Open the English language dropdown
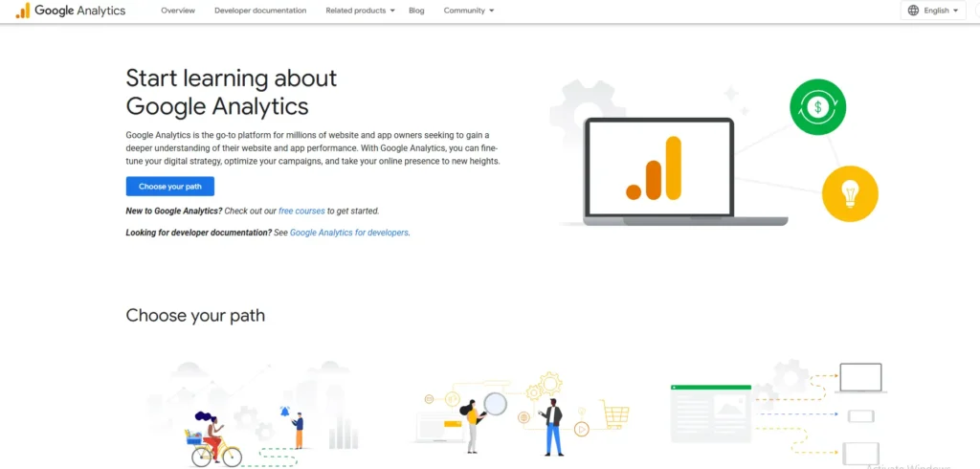Image resolution: width=980 pixels, height=469 pixels. pyautogui.click(x=933, y=11)
